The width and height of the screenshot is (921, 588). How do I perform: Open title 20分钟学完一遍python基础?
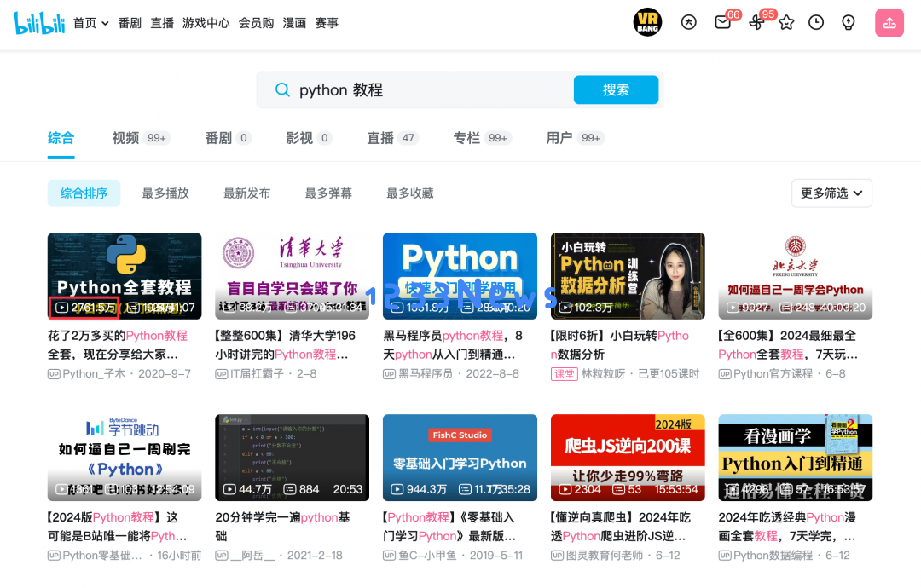pyautogui.click(x=282, y=527)
